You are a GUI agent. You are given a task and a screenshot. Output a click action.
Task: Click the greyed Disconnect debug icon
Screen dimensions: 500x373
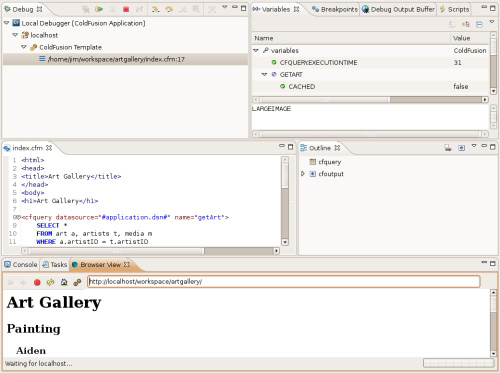click(x=139, y=9)
